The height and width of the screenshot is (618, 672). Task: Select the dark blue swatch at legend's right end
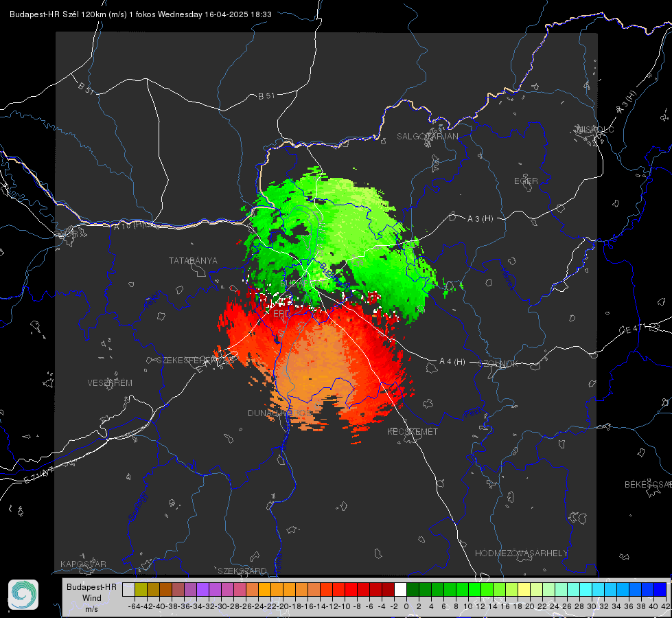(660, 589)
